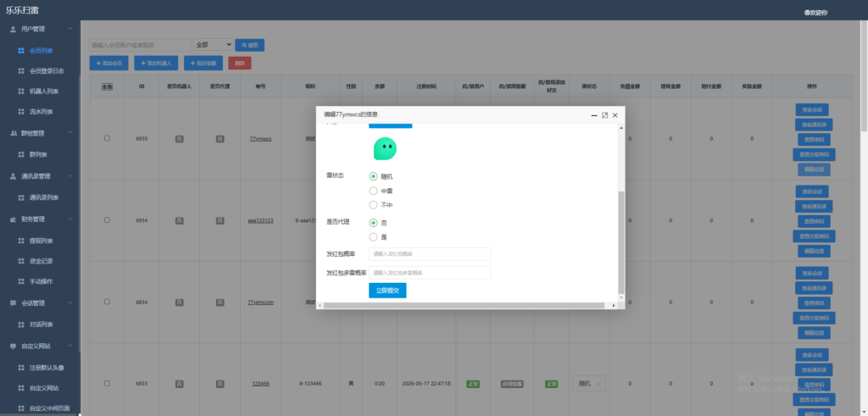Click the member search input field
The image size is (868, 416).
(140, 45)
